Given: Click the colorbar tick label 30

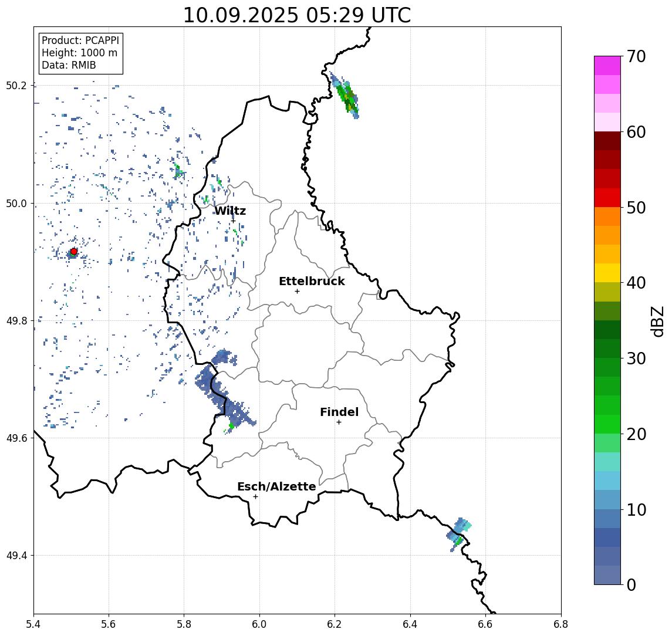Looking at the screenshot, I should 636,358.
